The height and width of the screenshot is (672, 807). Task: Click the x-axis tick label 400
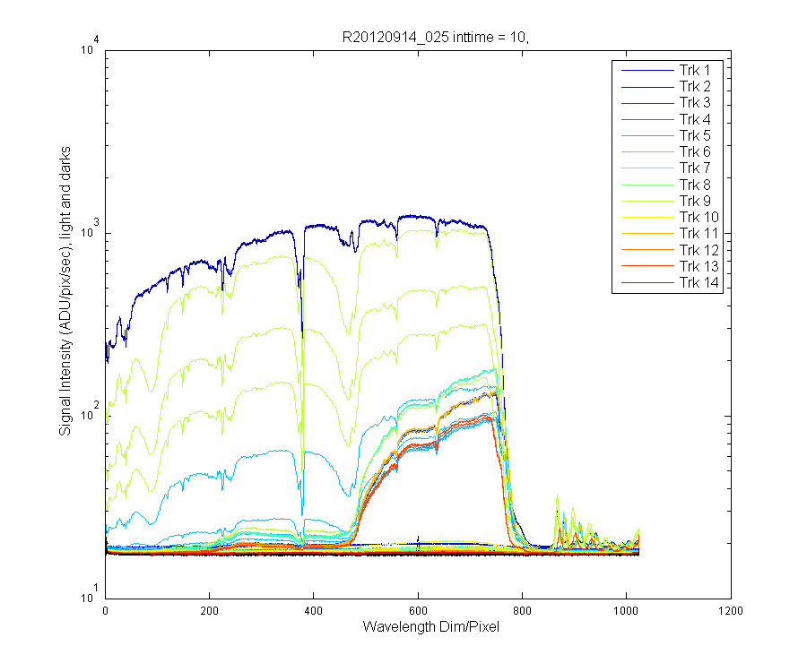[x=313, y=611]
